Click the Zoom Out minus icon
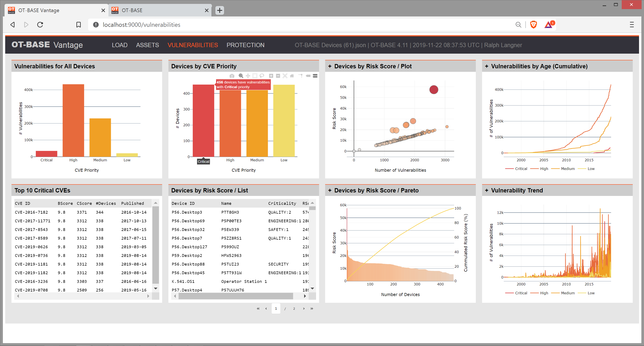 278,76
